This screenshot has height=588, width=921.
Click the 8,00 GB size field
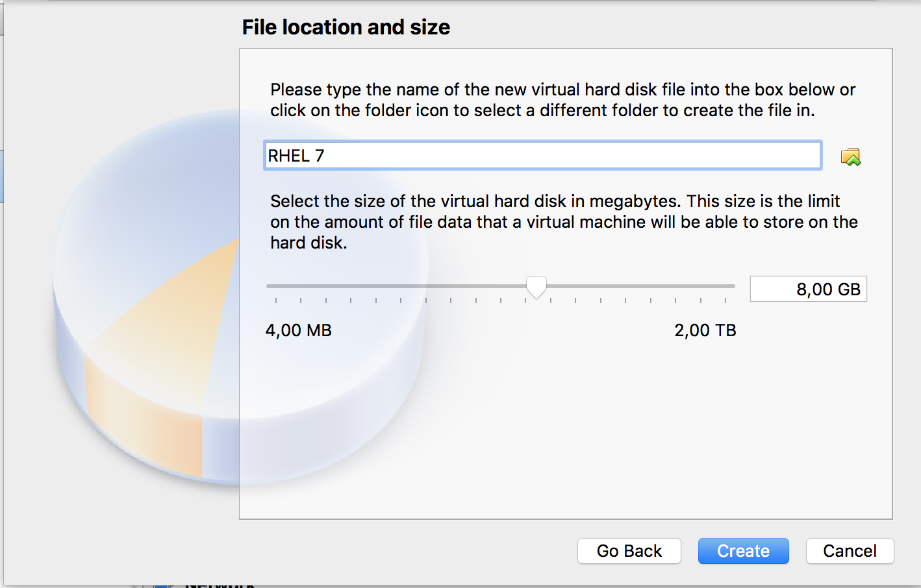coord(808,289)
